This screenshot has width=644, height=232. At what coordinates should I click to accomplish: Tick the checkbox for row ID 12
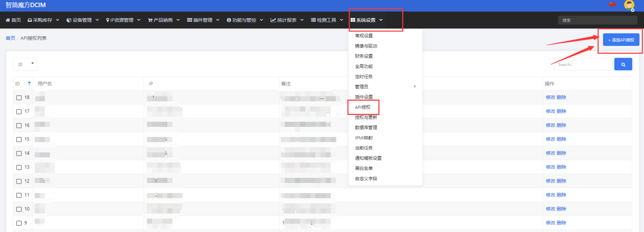pyautogui.click(x=19, y=181)
